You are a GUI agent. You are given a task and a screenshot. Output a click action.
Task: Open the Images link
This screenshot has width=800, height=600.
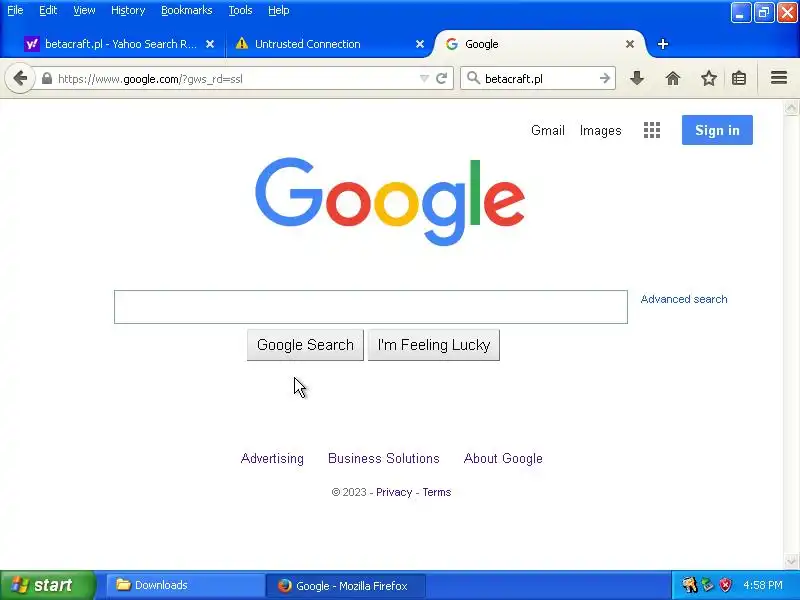[x=601, y=131]
